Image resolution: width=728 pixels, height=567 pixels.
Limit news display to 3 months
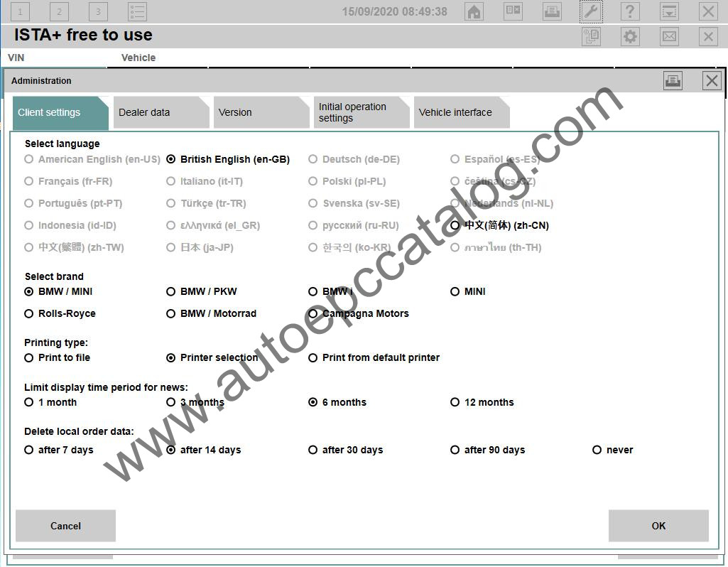click(x=195, y=402)
